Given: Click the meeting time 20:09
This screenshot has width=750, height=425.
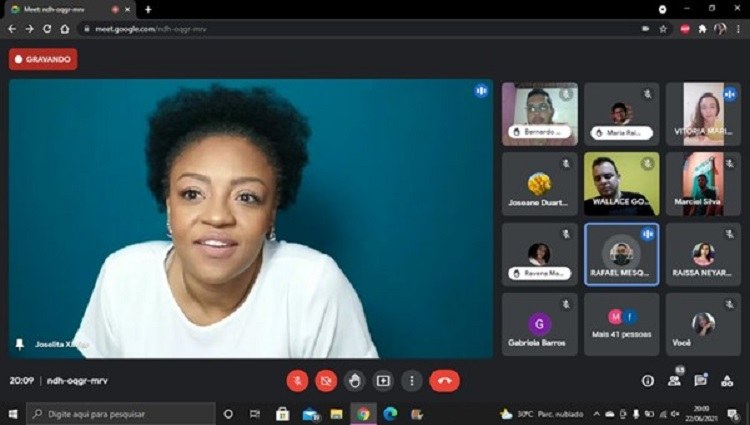Looking at the screenshot, I should coord(22,381).
